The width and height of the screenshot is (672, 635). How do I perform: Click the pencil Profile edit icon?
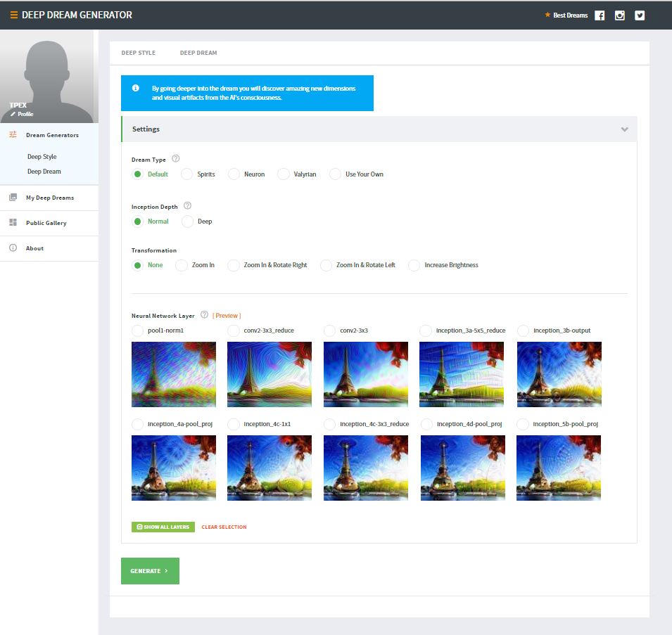[13, 114]
